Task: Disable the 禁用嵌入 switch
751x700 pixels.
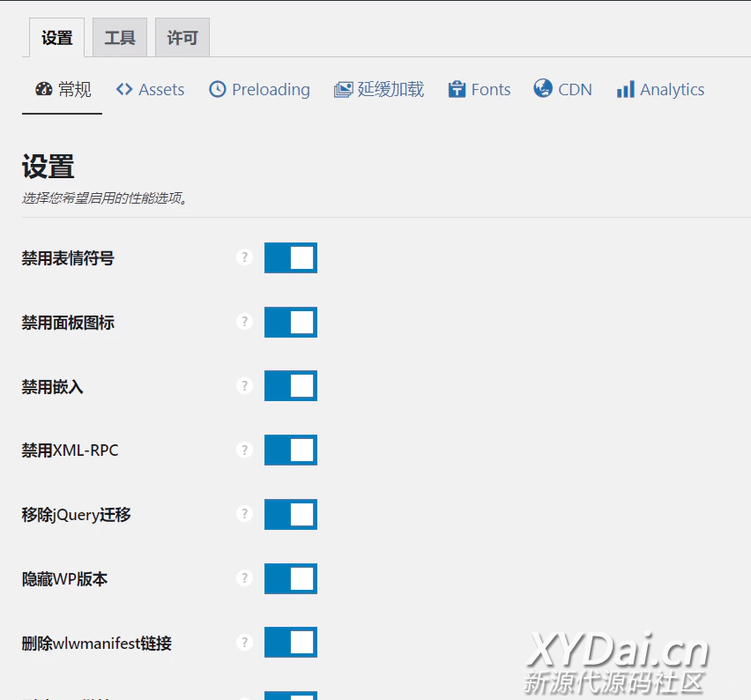Action: pos(291,386)
